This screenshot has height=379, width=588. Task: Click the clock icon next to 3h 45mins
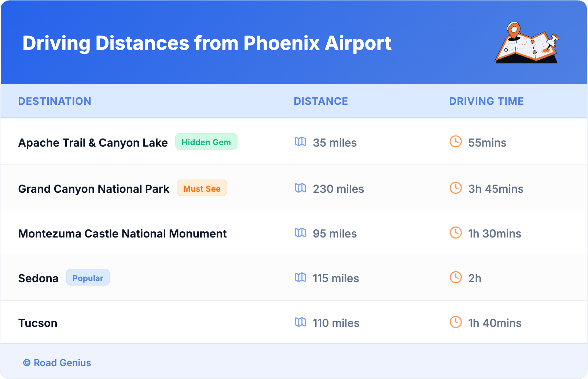(x=456, y=188)
